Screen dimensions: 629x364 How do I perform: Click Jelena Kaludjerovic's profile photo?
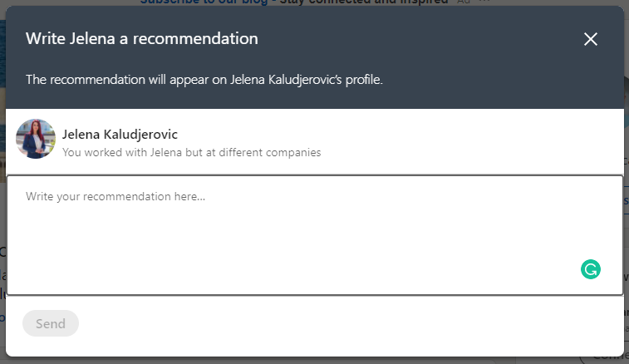(x=36, y=139)
